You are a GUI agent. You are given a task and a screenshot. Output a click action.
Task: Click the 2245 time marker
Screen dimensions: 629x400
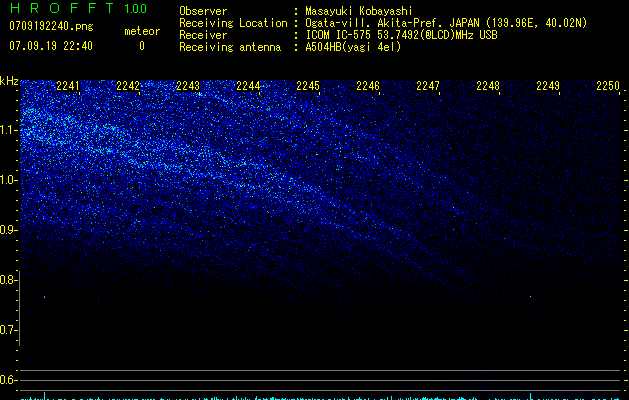[308, 86]
